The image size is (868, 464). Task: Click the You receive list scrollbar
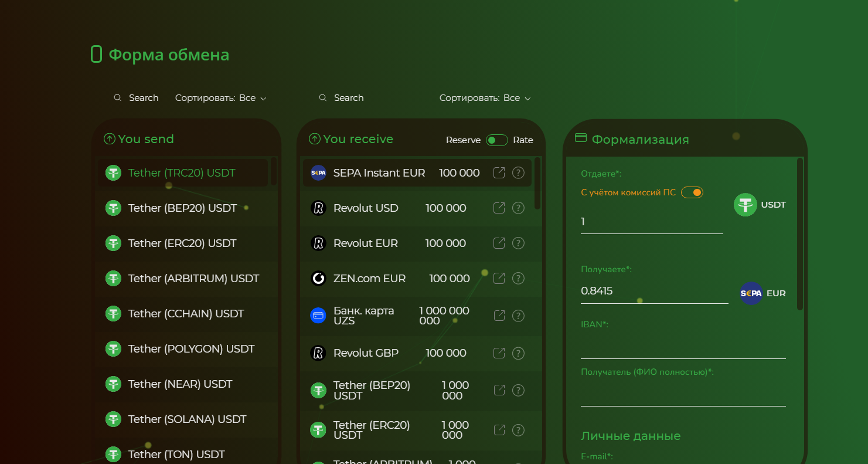(x=537, y=183)
